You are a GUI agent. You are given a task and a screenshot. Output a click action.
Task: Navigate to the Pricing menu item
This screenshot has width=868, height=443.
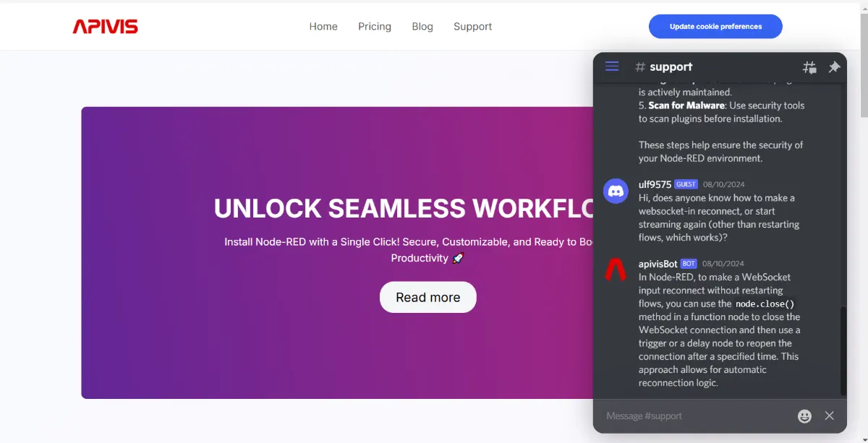coord(374,26)
